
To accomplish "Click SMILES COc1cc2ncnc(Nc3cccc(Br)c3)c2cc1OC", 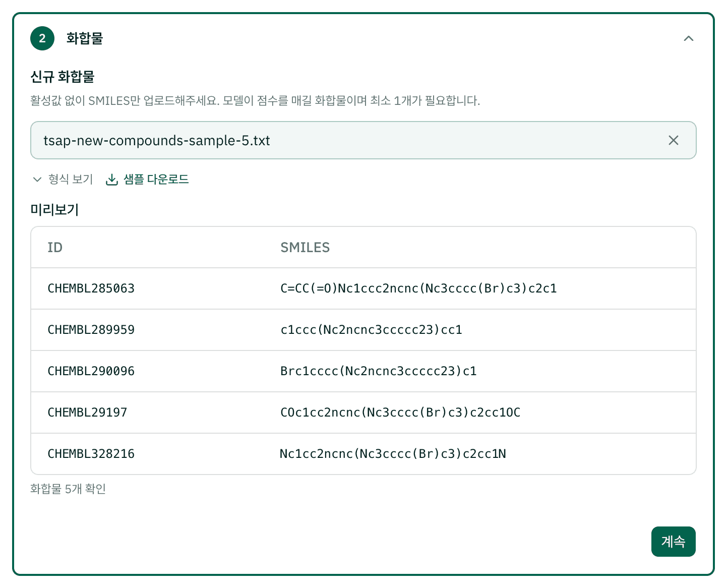I will pos(400,413).
